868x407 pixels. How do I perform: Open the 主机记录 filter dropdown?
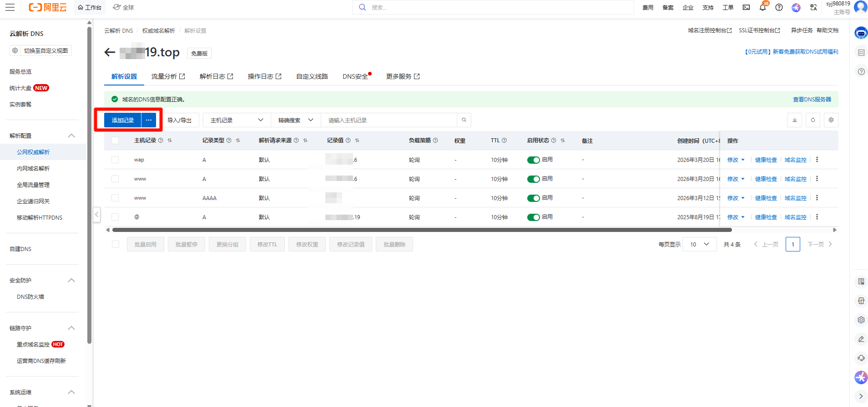coord(237,120)
